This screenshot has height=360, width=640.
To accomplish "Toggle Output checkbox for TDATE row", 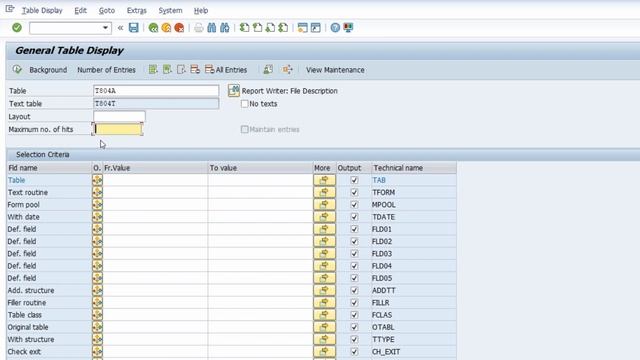I will coord(354,217).
